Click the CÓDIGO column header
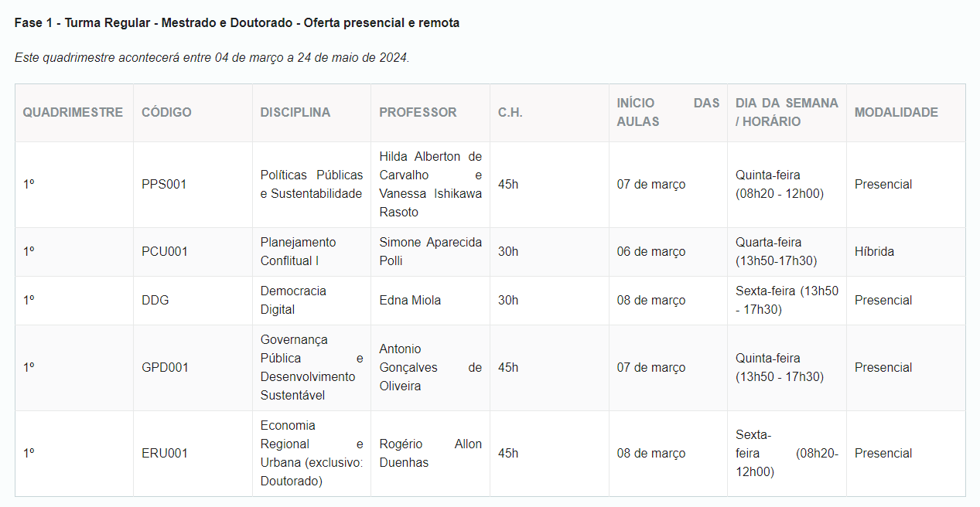980x507 pixels. 166,112
